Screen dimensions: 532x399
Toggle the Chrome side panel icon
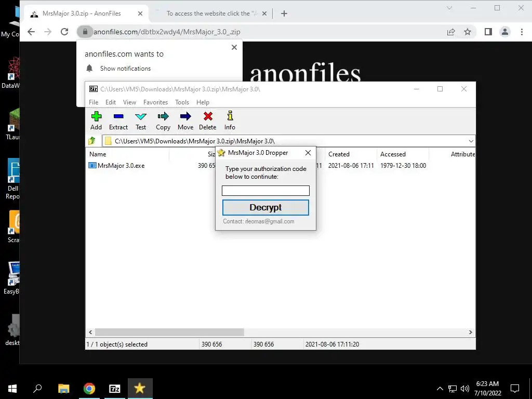(488, 32)
